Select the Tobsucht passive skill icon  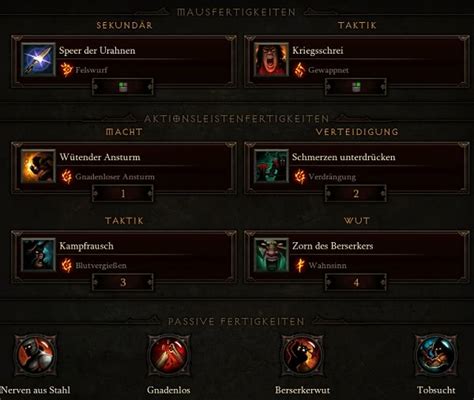436,355
